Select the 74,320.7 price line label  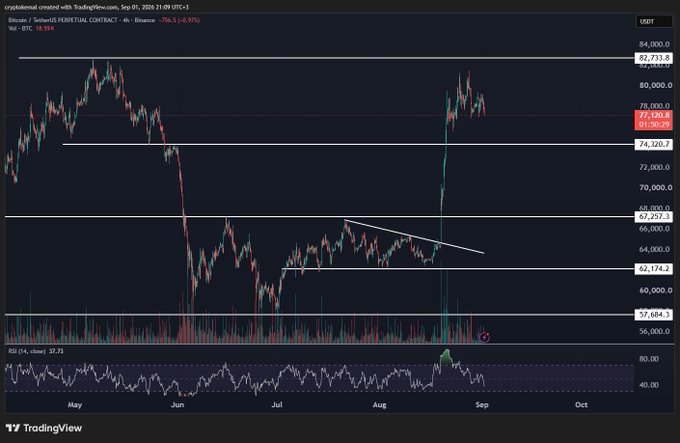(x=654, y=144)
